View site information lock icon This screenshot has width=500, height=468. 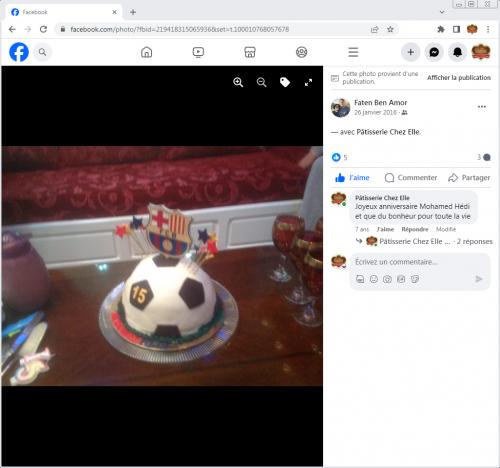[x=63, y=29]
